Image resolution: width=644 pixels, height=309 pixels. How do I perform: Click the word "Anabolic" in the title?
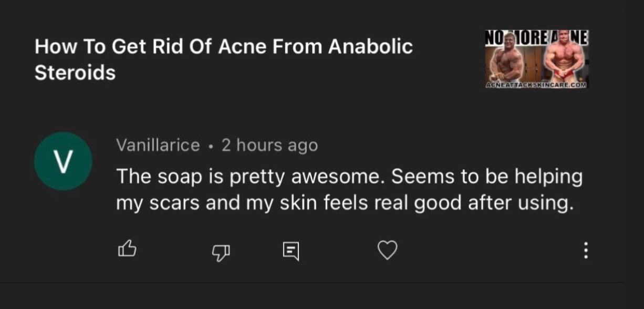click(370, 47)
